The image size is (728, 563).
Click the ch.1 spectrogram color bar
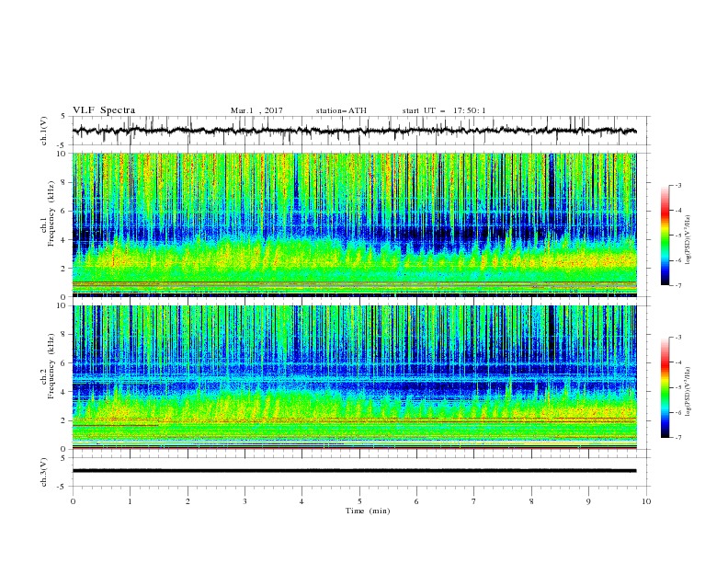[665, 236]
